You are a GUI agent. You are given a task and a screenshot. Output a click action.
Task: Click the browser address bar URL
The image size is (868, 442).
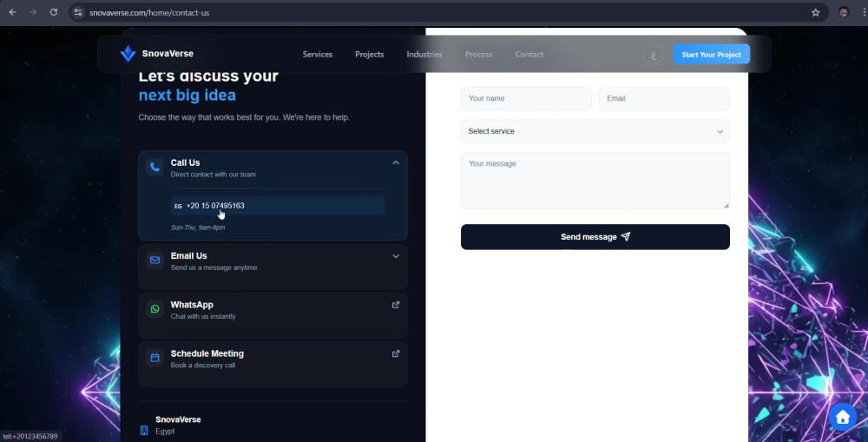(149, 12)
